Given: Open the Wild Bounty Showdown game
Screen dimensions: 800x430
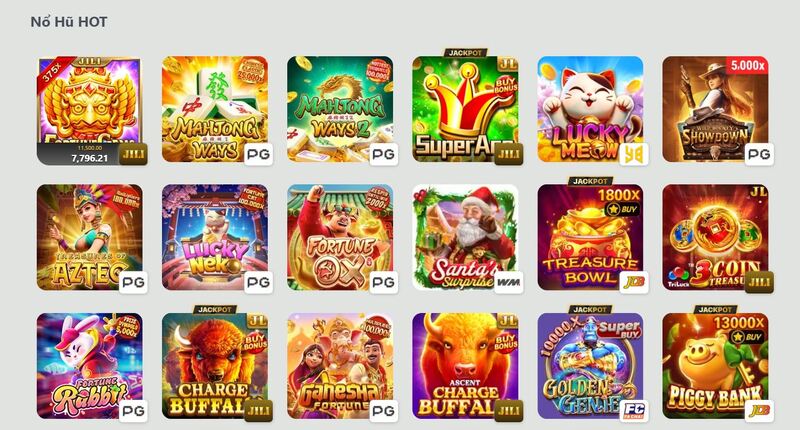Looking at the screenshot, I should point(715,109).
